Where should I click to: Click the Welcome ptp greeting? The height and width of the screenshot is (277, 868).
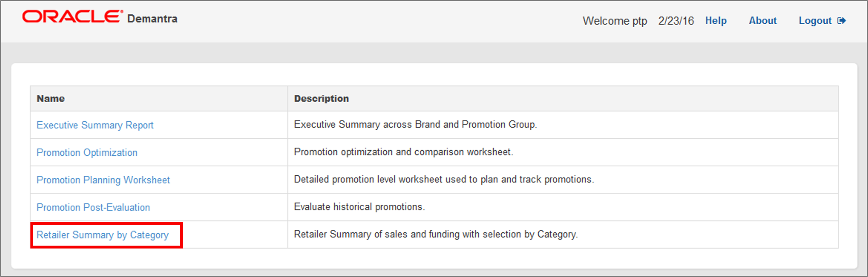point(615,21)
